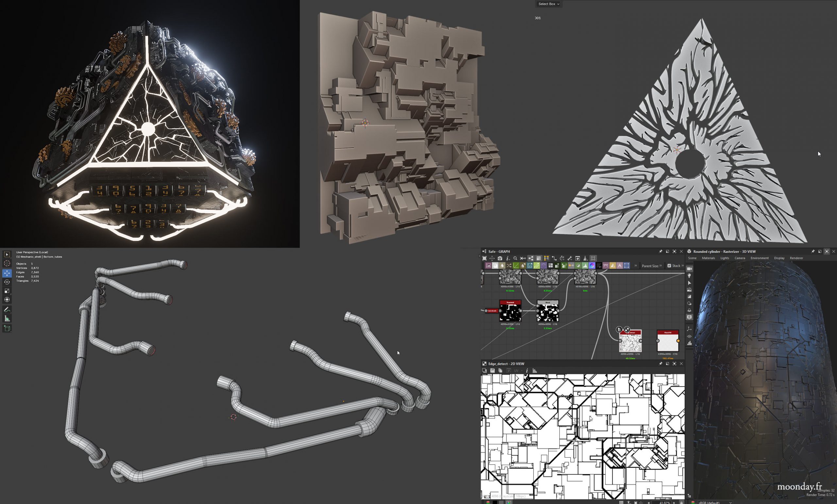The image size is (837, 504).
Task: Click the save icon in 2D View toolbar
Action: tap(492, 371)
